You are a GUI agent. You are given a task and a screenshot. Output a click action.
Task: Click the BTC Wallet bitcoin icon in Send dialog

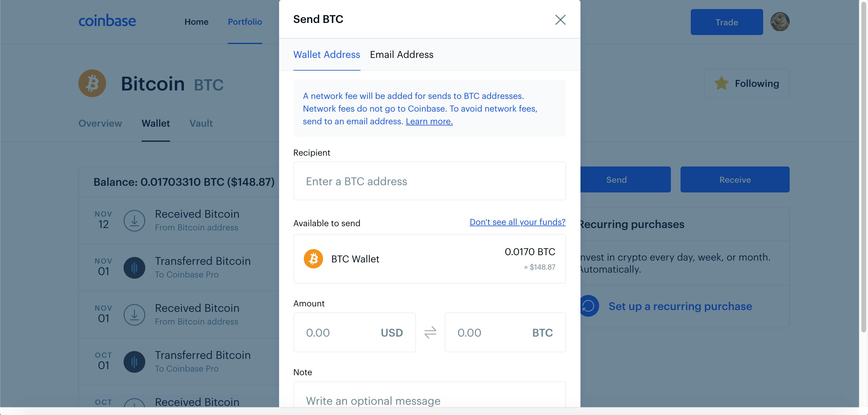click(313, 259)
